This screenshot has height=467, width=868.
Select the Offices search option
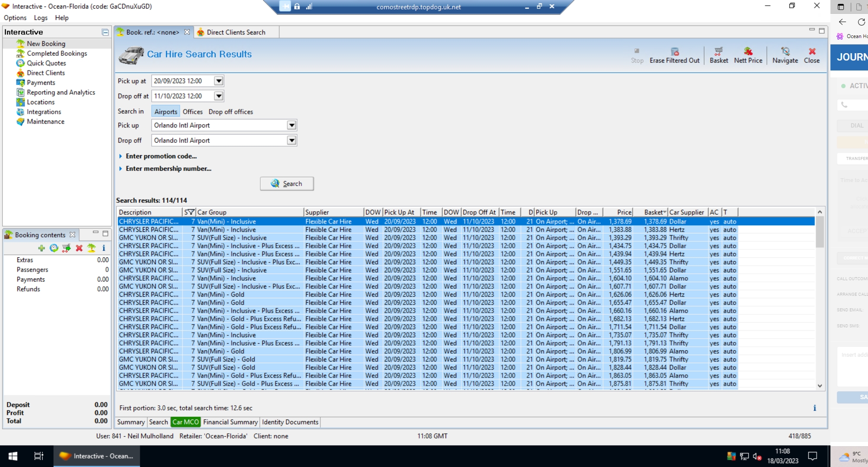click(x=192, y=112)
